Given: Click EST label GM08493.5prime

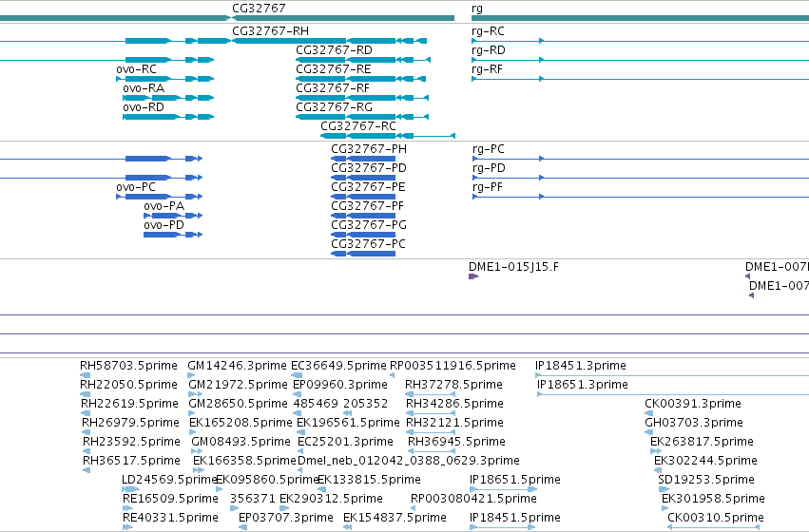Looking at the screenshot, I should pos(241,442).
